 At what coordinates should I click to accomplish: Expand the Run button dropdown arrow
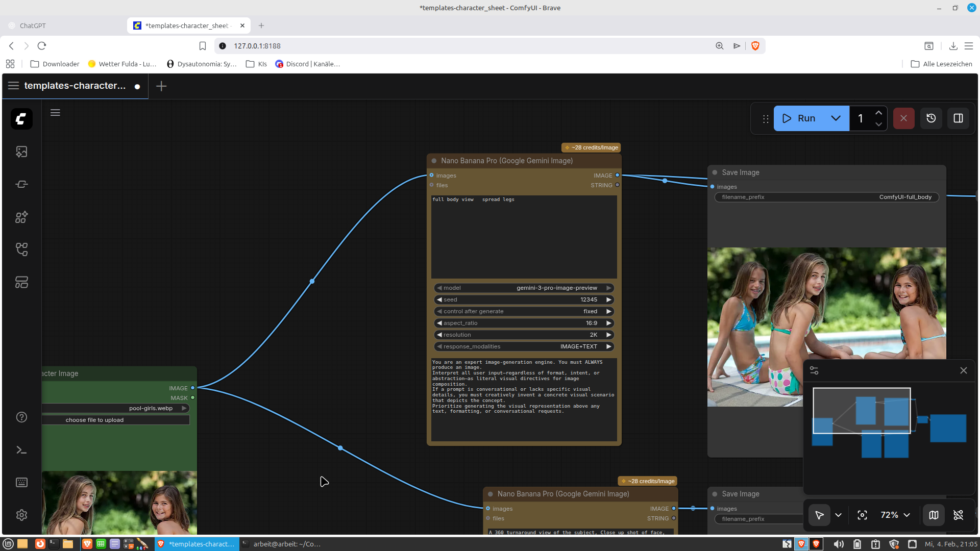click(x=836, y=118)
